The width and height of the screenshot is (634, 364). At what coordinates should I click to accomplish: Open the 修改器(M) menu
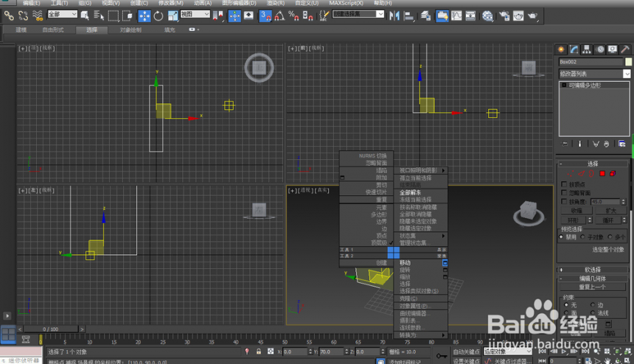click(x=170, y=3)
